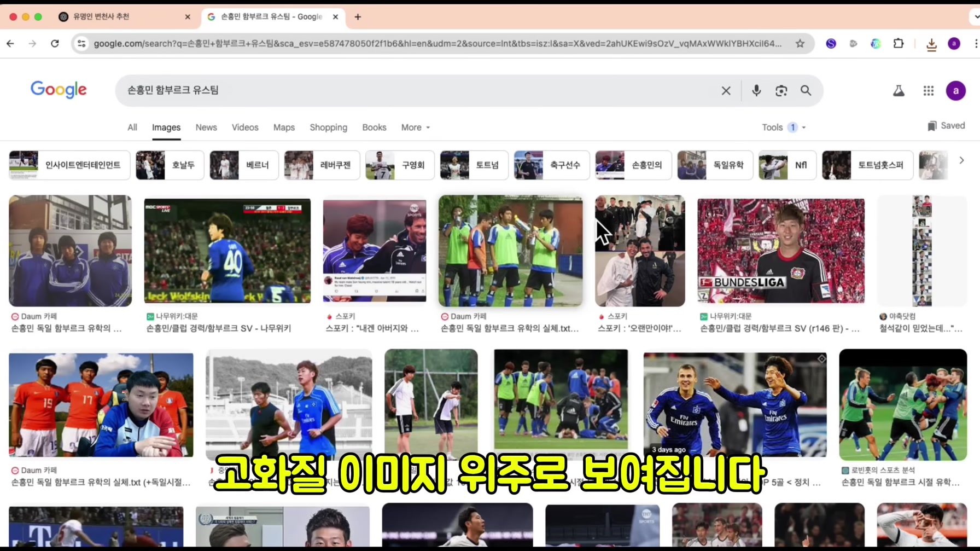Open 야축닷컴 철석같이 믿었는데 link
The width and height of the screenshot is (980, 551).
(x=921, y=328)
